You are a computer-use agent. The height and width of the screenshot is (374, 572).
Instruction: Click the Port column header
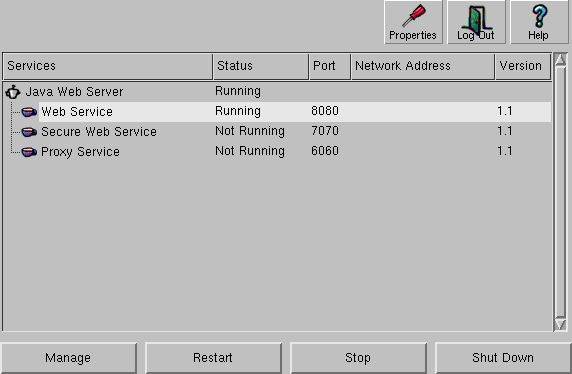[x=330, y=66]
